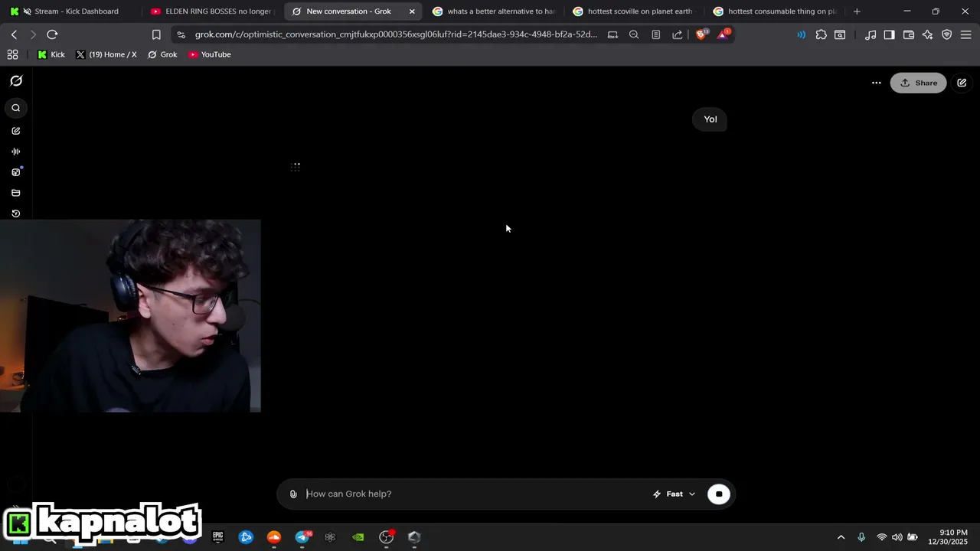980x551 pixels.
Task: Switch to hottest consumable thing tab
Action: (x=774, y=11)
